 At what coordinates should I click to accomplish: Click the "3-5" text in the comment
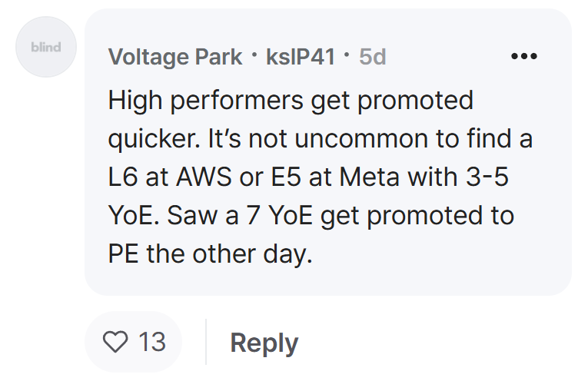click(487, 177)
